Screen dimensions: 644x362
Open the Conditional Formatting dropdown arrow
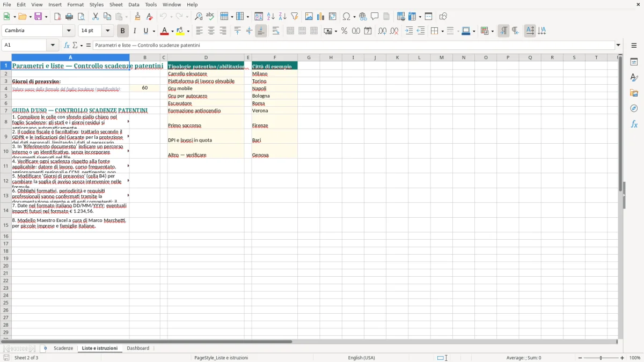pyautogui.click(x=492, y=31)
